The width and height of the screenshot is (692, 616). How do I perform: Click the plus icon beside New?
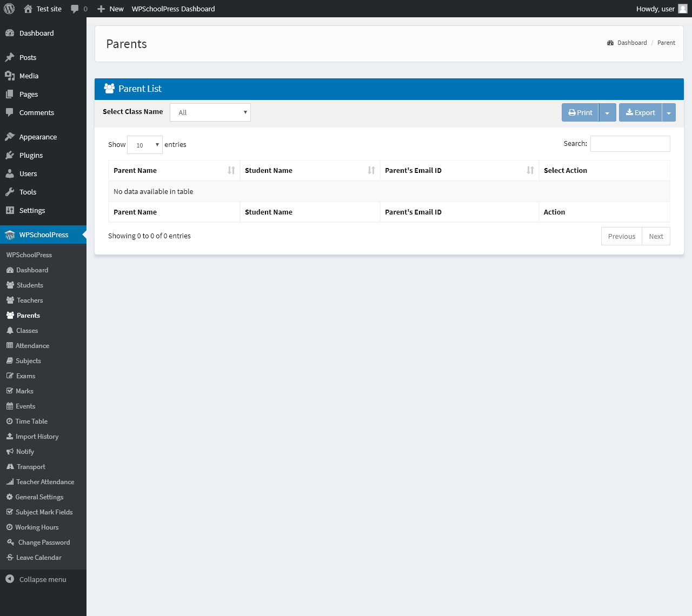click(101, 9)
